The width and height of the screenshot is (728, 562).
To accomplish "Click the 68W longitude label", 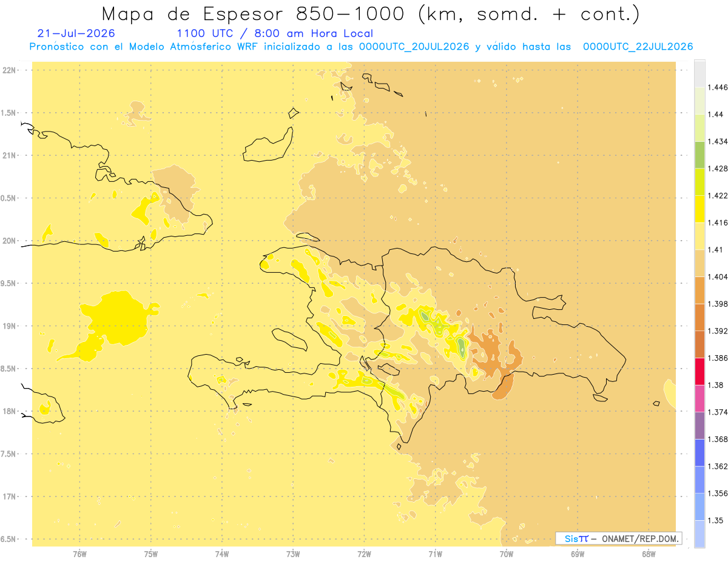I will point(649,554).
